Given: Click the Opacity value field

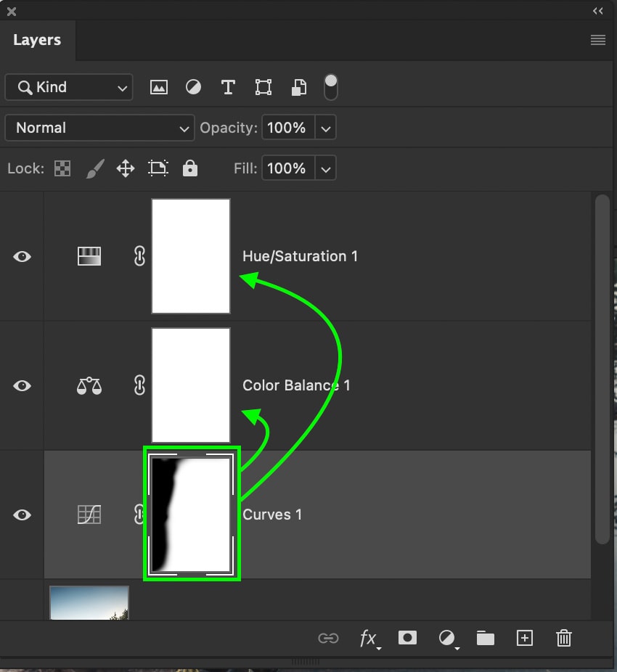Looking at the screenshot, I should point(288,128).
